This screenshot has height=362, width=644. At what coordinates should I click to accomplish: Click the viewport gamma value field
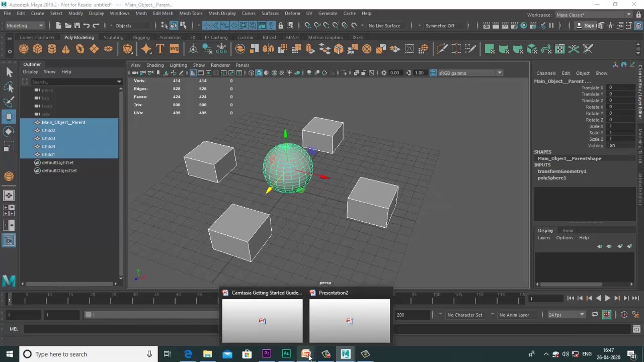coord(420,73)
